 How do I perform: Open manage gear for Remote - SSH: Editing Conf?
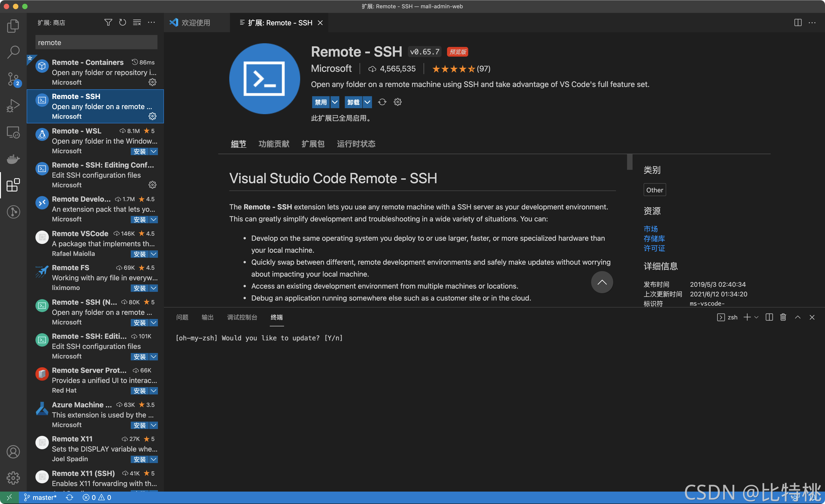tap(152, 185)
